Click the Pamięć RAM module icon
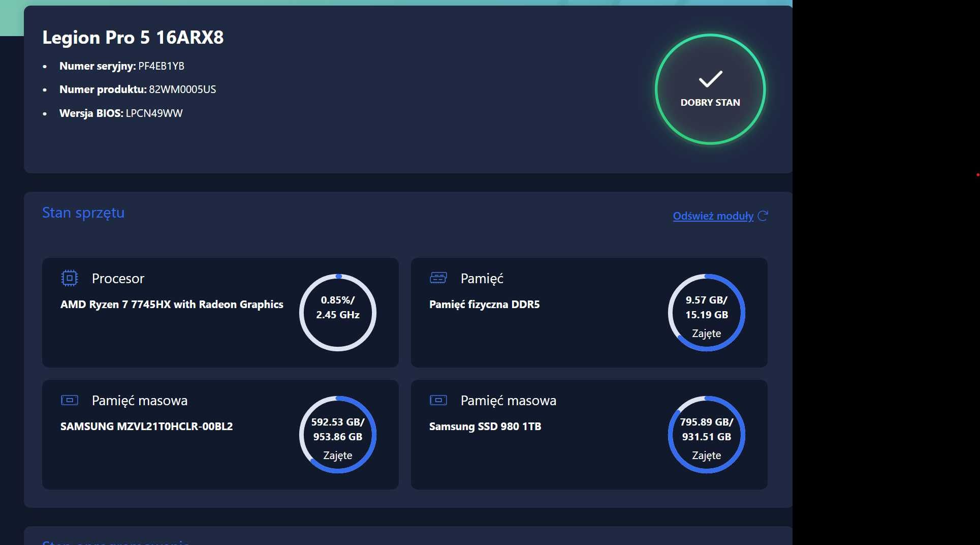 point(438,278)
